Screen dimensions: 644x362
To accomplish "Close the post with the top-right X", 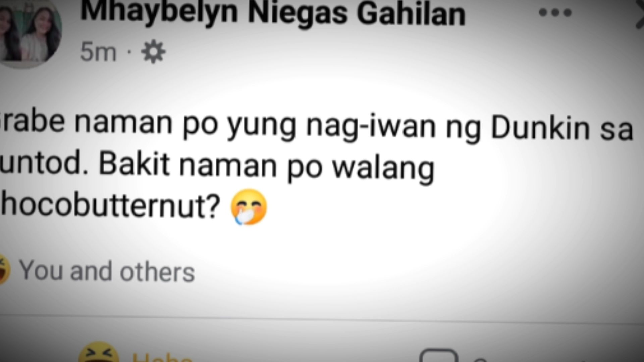I will tap(639, 17).
